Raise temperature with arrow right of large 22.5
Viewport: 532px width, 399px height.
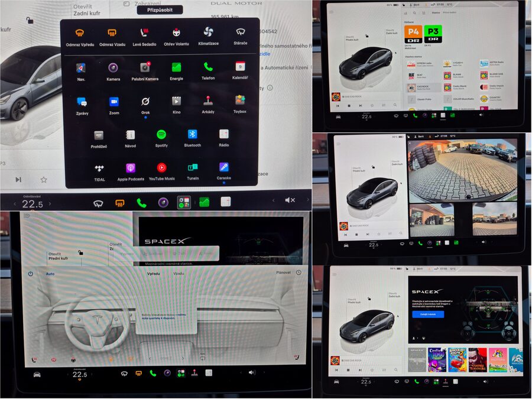pyautogui.click(x=50, y=204)
